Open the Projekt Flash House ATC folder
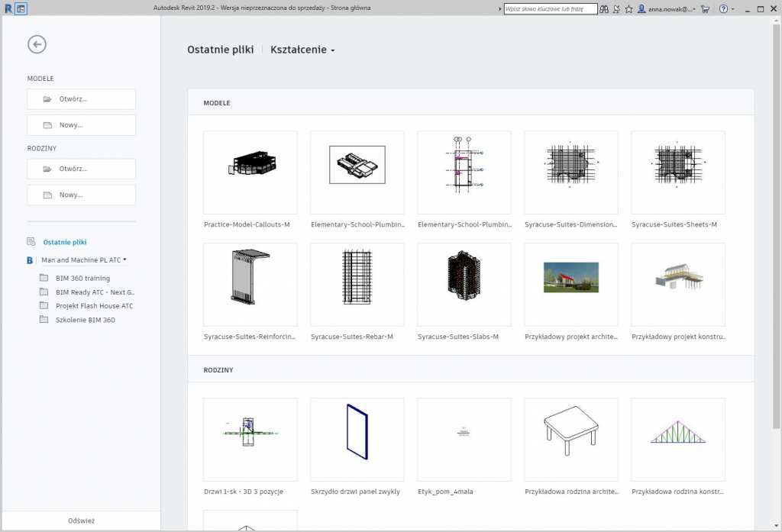Image resolution: width=782 pixels, height=532 pixels. point(94,306)
